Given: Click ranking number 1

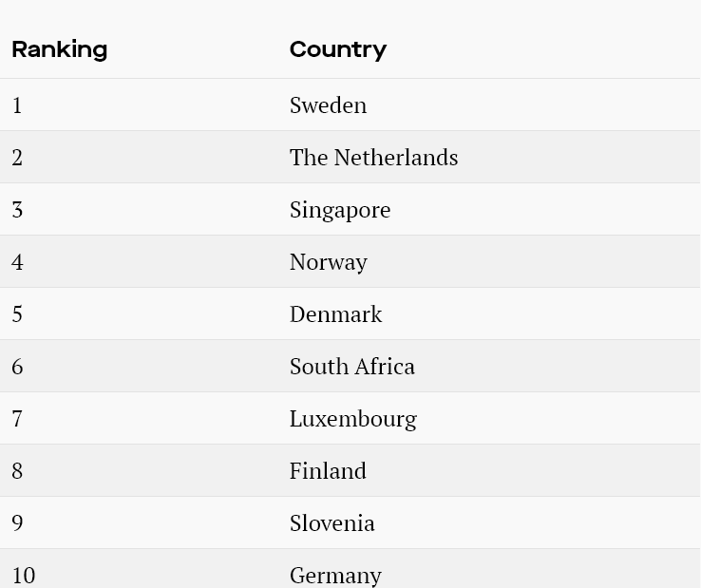Looking at the screenshot, I should 17,105.
